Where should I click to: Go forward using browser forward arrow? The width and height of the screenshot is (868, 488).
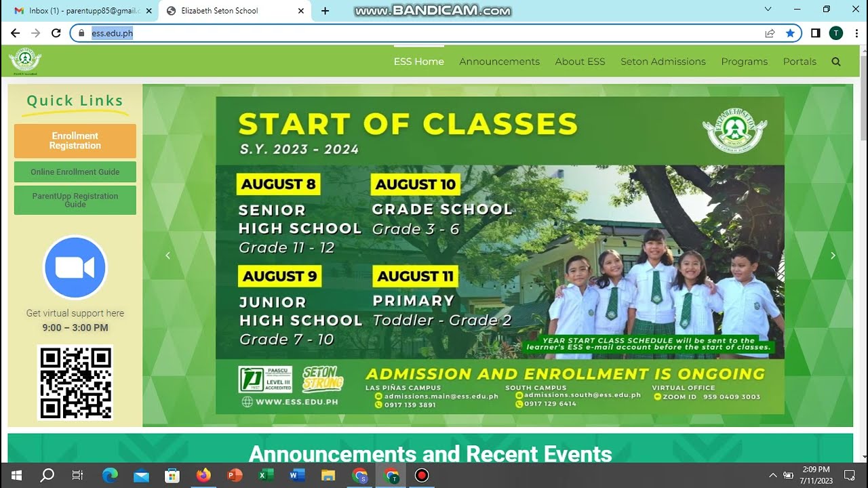pos(36,33)
